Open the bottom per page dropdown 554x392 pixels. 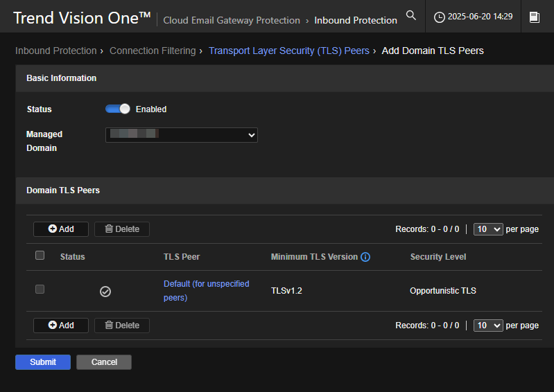click(x=487, y=326)
